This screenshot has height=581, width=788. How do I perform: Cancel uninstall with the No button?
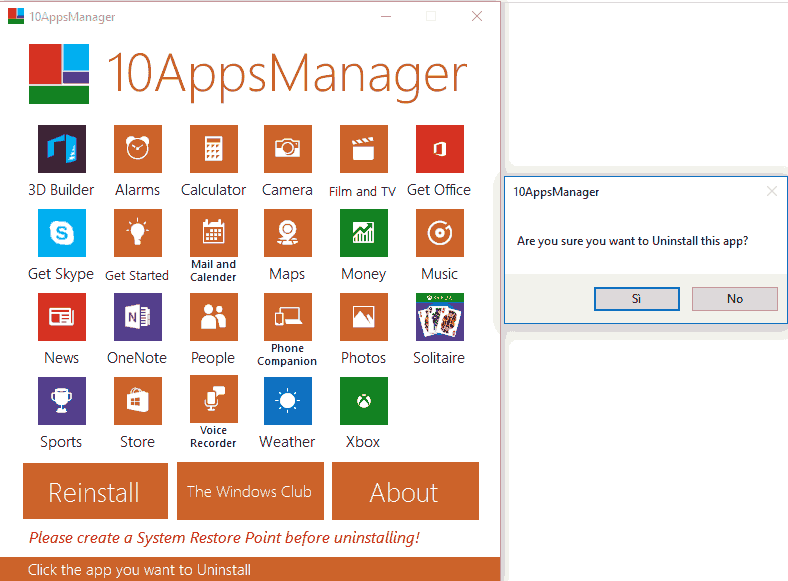[735, 299]
